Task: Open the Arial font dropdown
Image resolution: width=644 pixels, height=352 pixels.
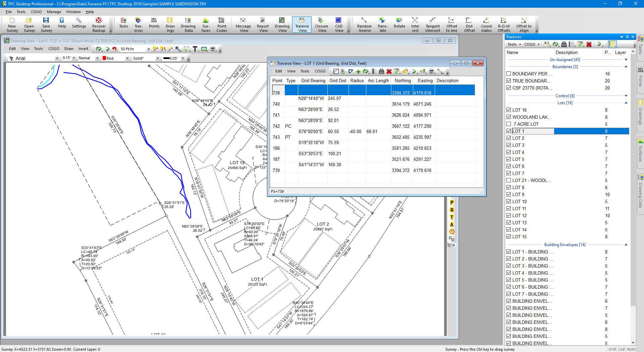Action: (57, 58)
